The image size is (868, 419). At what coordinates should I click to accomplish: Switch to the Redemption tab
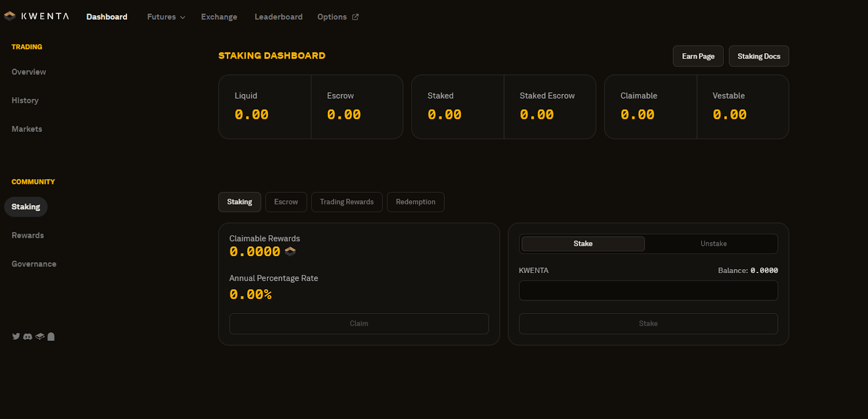tap(416, 202)
